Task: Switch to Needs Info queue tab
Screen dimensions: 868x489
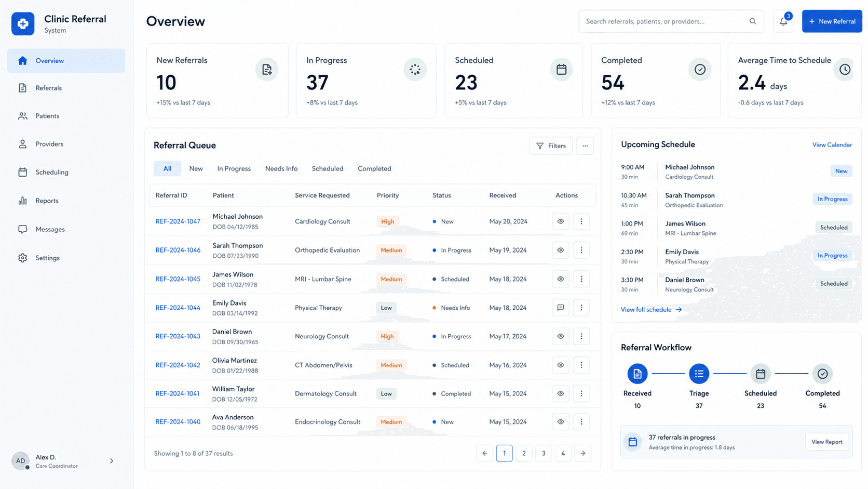Action: (281, 168)
